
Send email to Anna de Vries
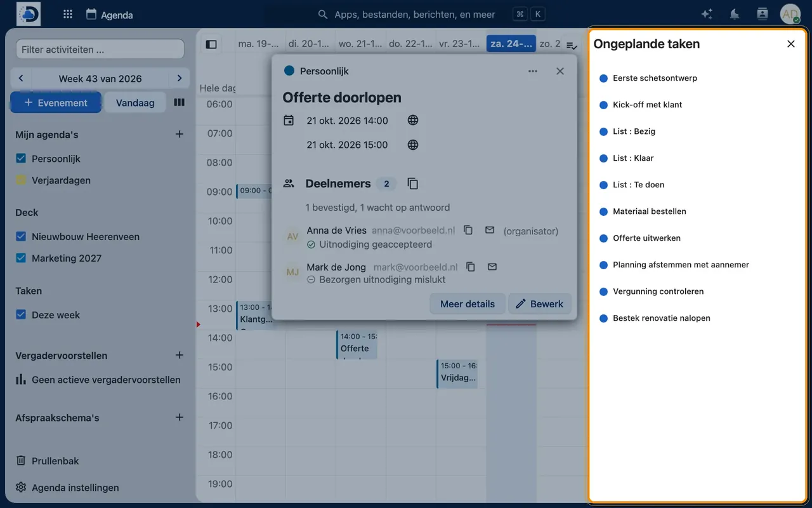pos(490,231)
